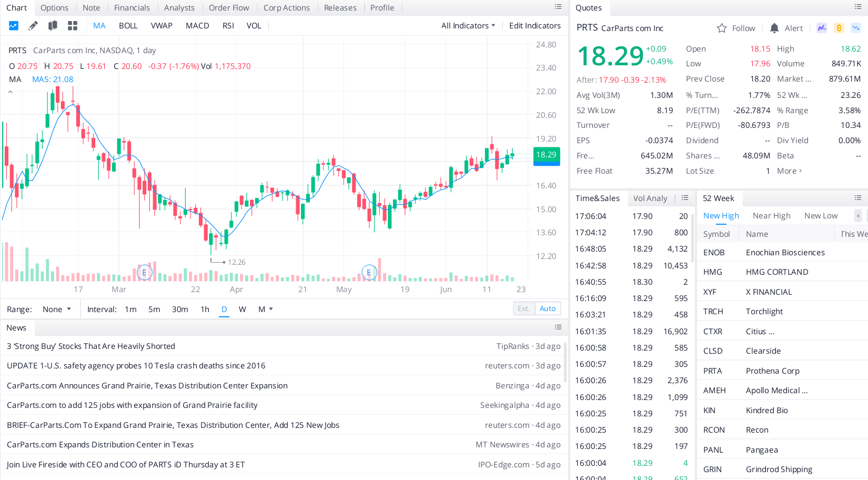This screenshot has height=480, width=868.
Task: Open the Profile tab
Action: coord(382,8)
